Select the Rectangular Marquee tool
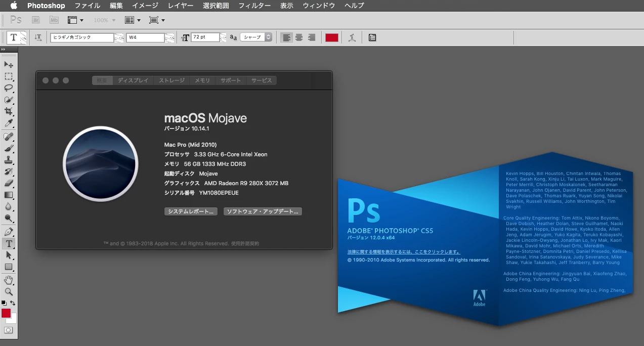The width and height of the screenshot is (644, 346). click(x=9, y=77)
